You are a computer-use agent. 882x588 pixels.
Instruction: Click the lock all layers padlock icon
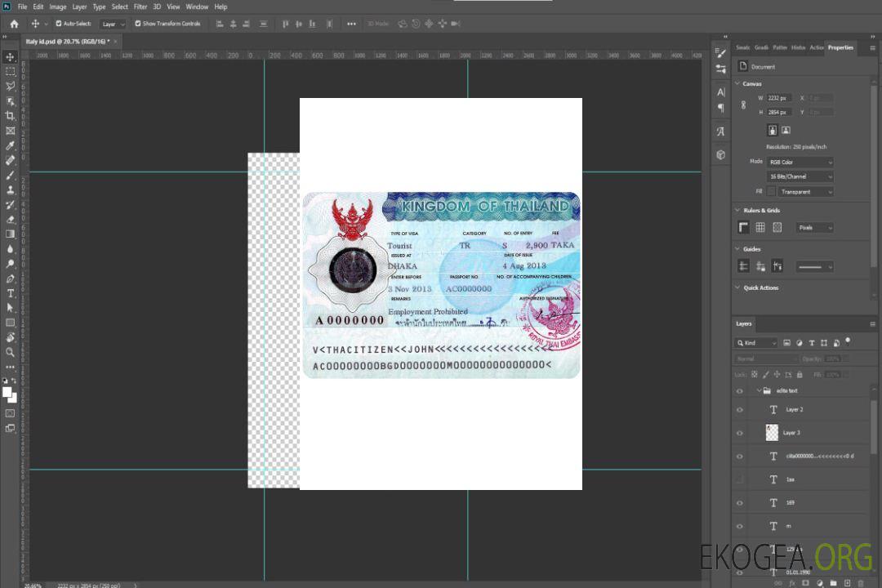tap(800, 374)
